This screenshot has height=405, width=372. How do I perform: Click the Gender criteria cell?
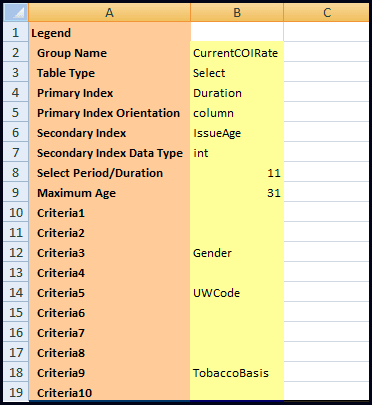coord(237,253)
